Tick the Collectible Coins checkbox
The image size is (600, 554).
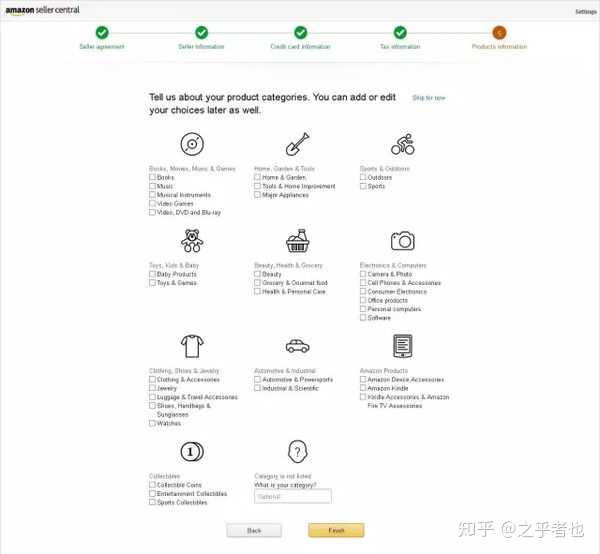(x=152, y=485)
